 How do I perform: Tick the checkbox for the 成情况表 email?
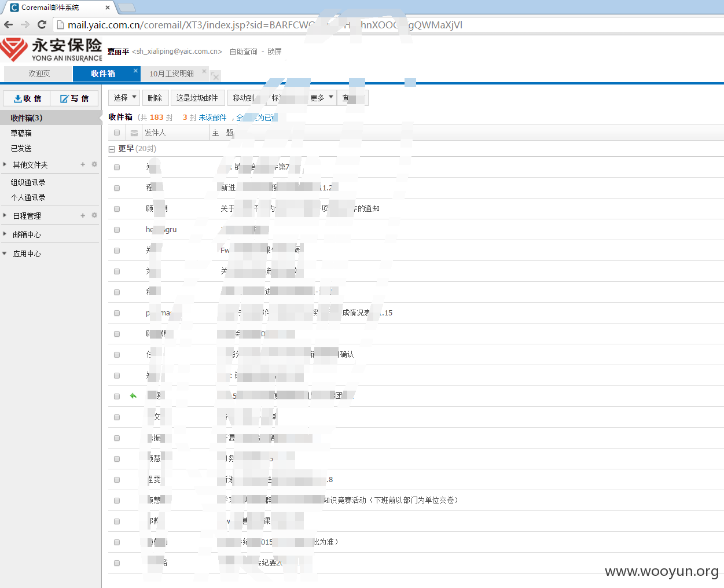[117, 313]
